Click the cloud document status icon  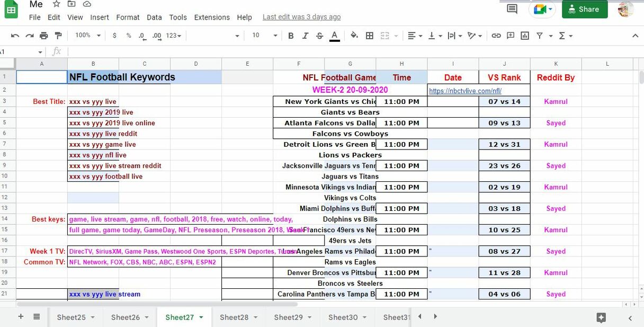[87, 4]
